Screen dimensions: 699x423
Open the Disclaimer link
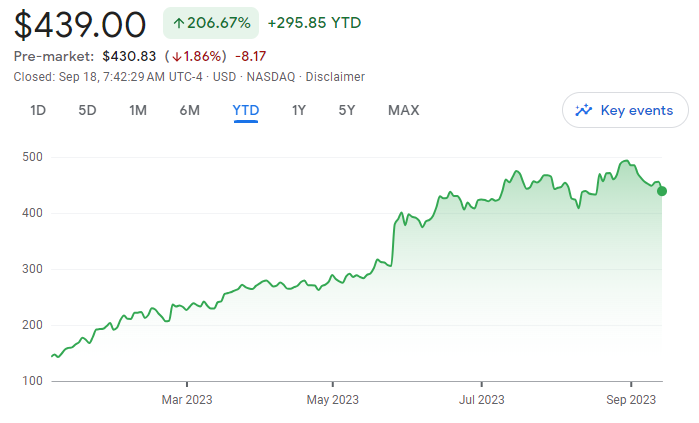click(x=335, y=77)
